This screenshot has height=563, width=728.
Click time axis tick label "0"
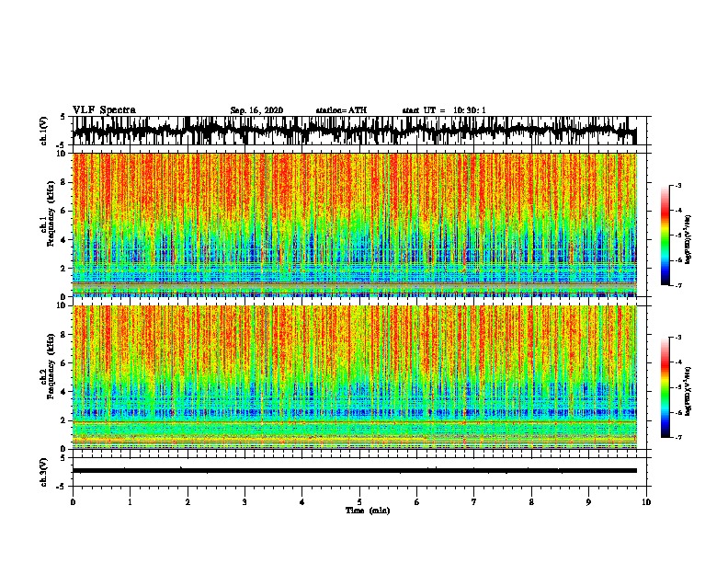73,502
